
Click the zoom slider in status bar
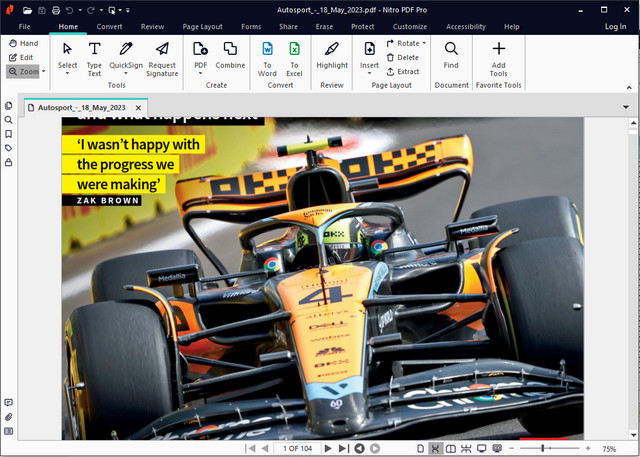545,449
